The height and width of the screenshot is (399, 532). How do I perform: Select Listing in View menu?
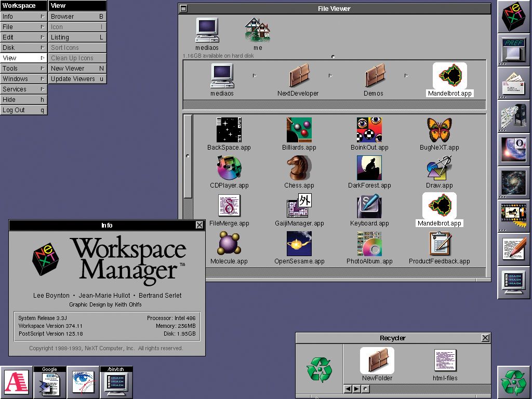pyautogui.click(x=77, y=37)
